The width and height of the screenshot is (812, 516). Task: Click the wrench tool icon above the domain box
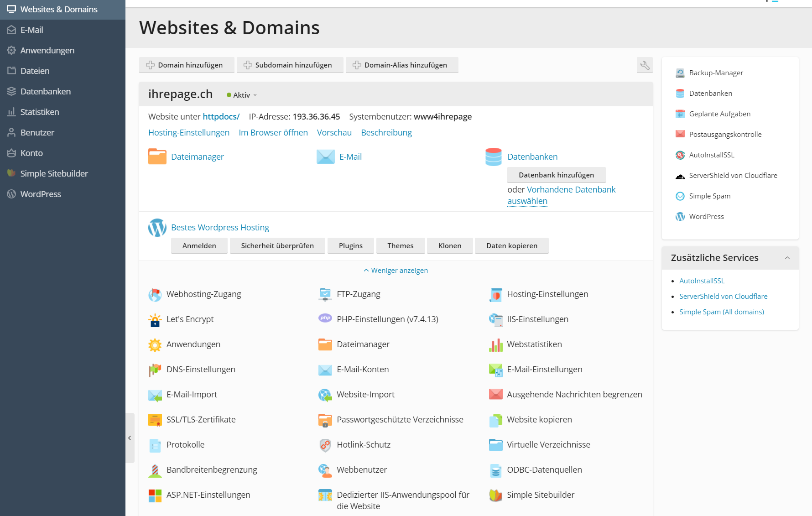click(645, 65)
